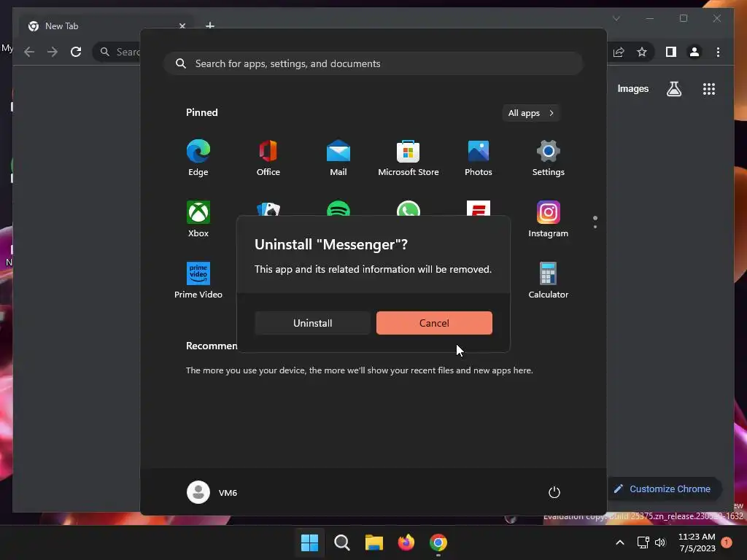Click Customize Chrome button
Image resolution: width=747 pixels, height=560 pixels.
[x=664, y=489]
